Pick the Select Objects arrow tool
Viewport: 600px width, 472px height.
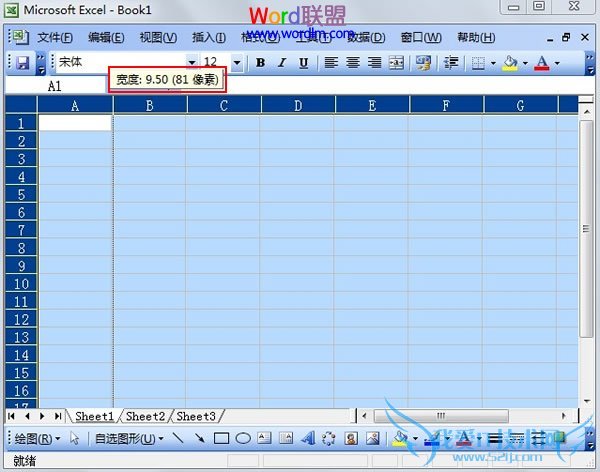coord(75,439)
